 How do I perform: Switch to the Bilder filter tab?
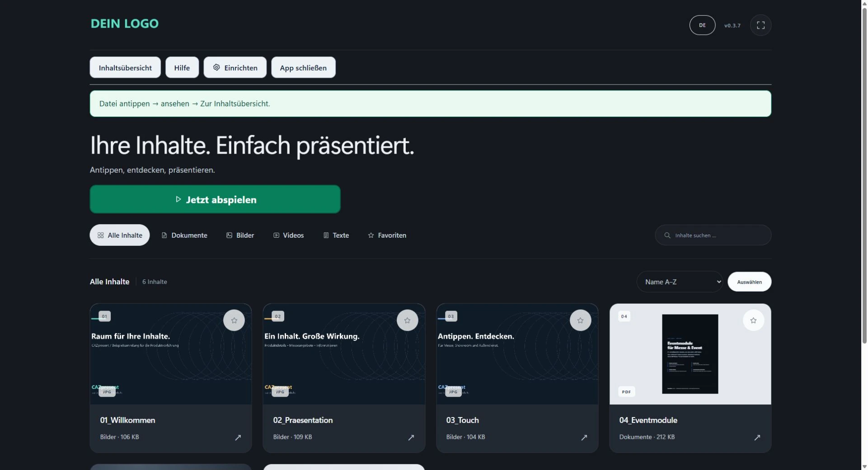click(x=240, y=235)
